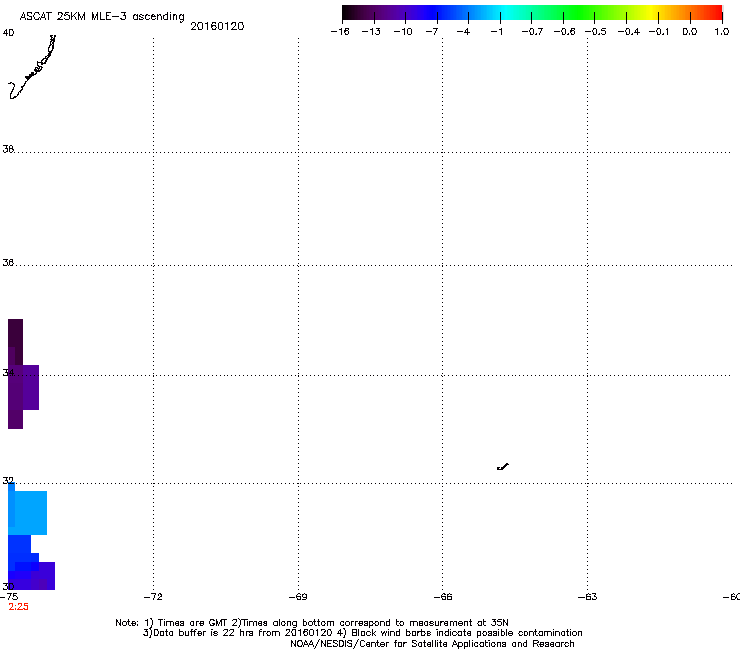Click the coastline outline near latitude 40

32,67
